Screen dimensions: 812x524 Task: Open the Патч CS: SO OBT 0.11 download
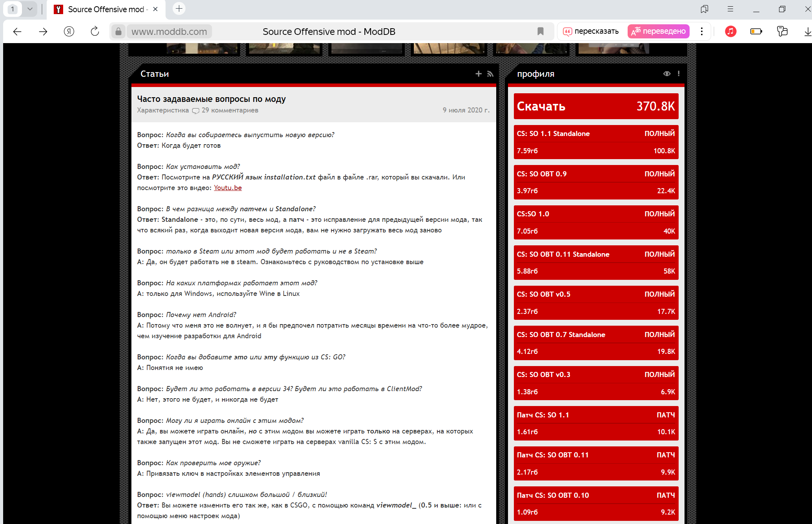(596, 463)
